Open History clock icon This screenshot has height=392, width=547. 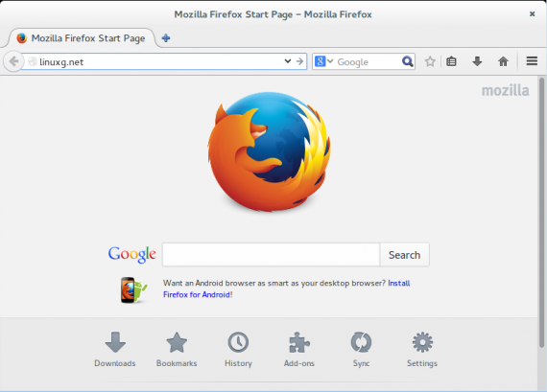(x=238, y=350)
